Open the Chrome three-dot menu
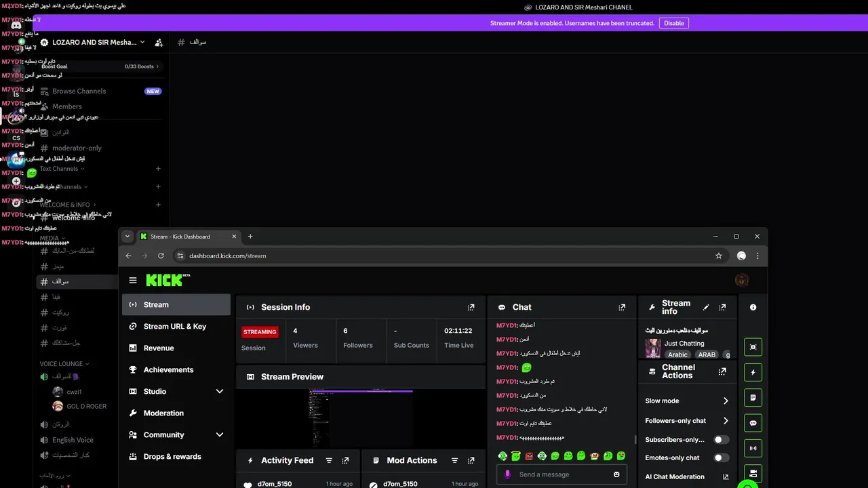This screenshot has width=868, height=488. [757, 256]
